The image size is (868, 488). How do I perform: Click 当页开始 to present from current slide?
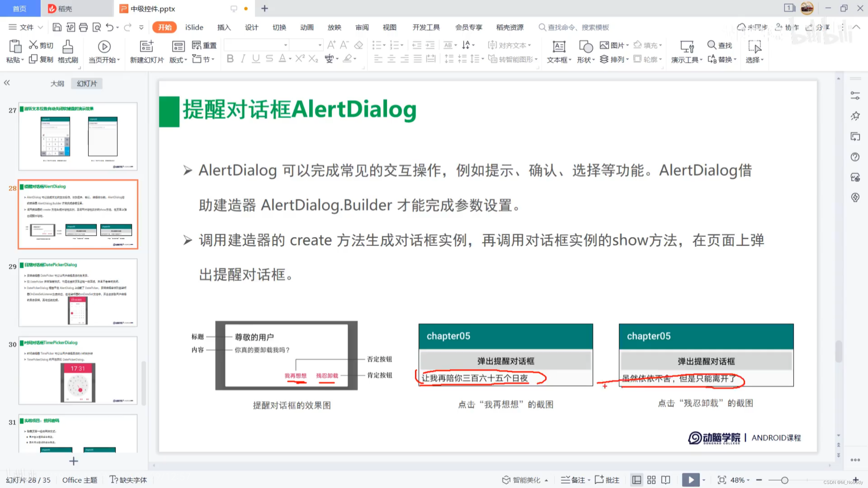pos(104,53)
